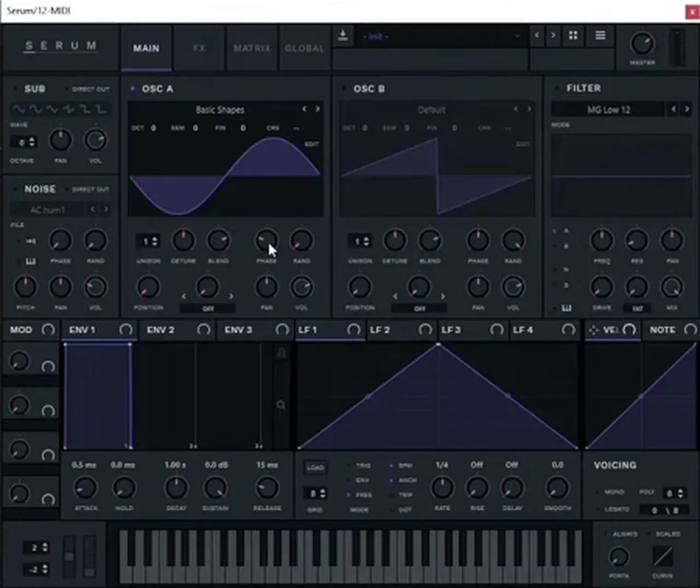Click the filter keytrack piano icon

[567, 308]
